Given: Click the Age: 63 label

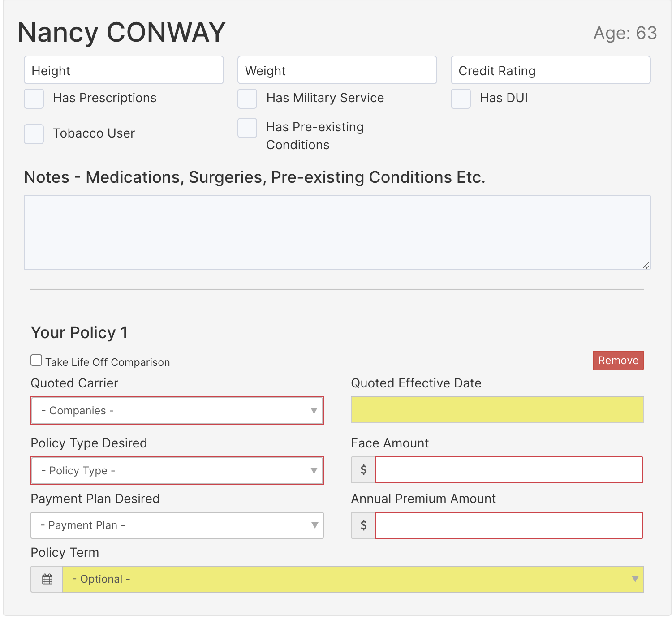Looking at the screenshot, I should pyautogui.click(x=625, y=33).
